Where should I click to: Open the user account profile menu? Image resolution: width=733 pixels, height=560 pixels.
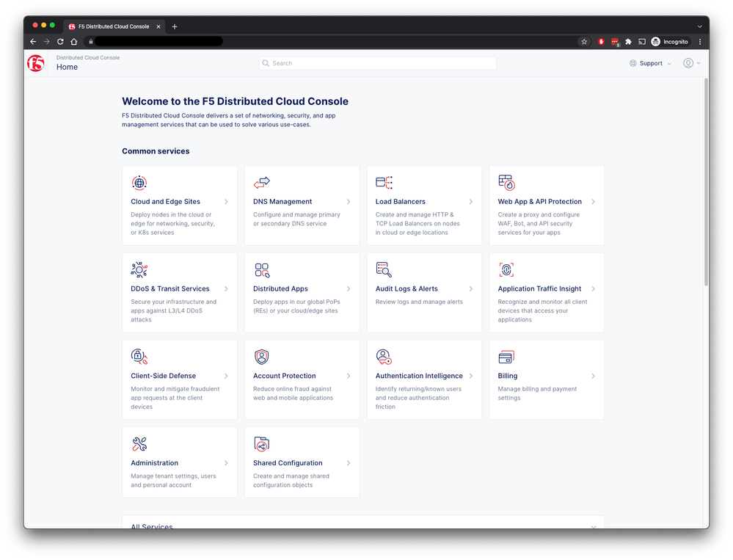pos(692,63)
